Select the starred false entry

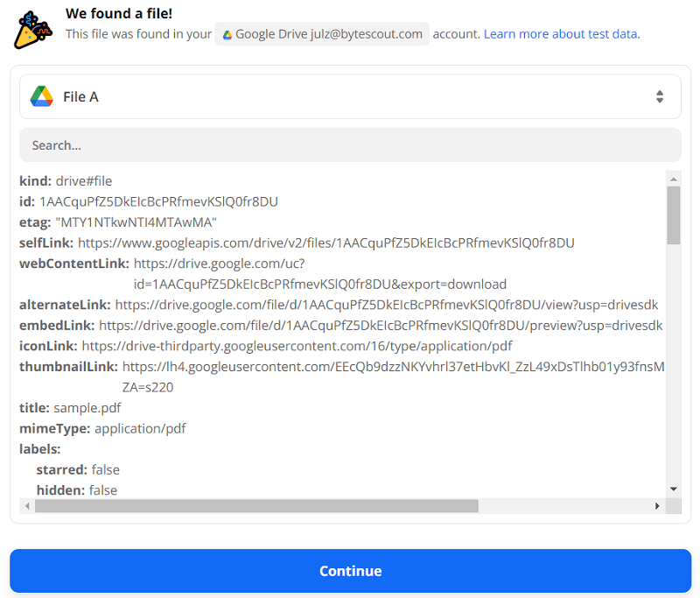point(78,469)
